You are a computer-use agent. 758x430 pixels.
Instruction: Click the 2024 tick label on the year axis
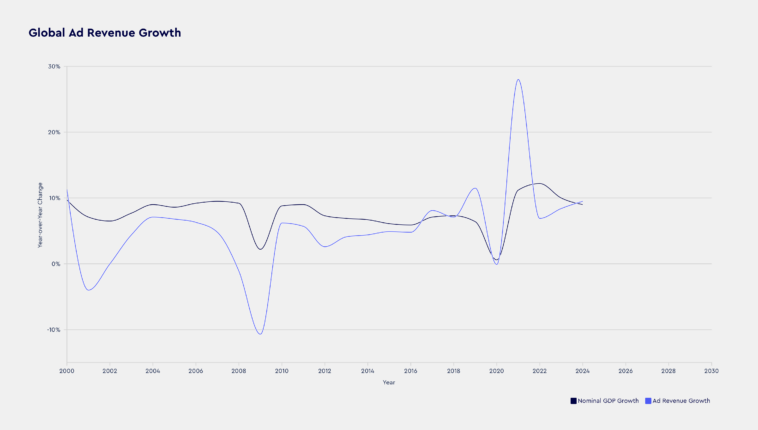click(582, 371)
